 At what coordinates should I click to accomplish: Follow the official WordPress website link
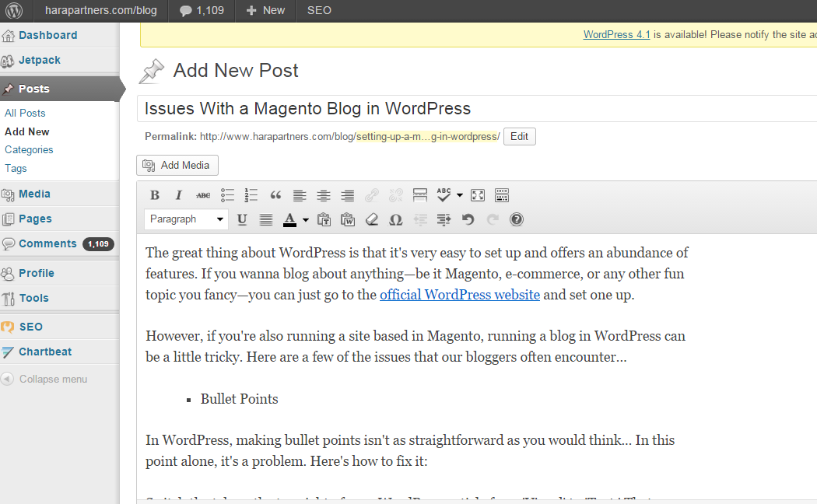(x=460, y=295)
